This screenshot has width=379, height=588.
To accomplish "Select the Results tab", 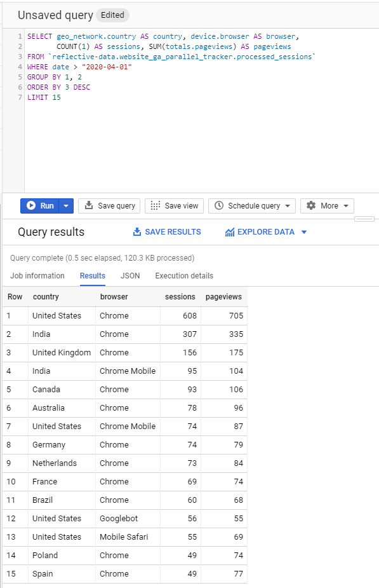I will tap(93, 276).
